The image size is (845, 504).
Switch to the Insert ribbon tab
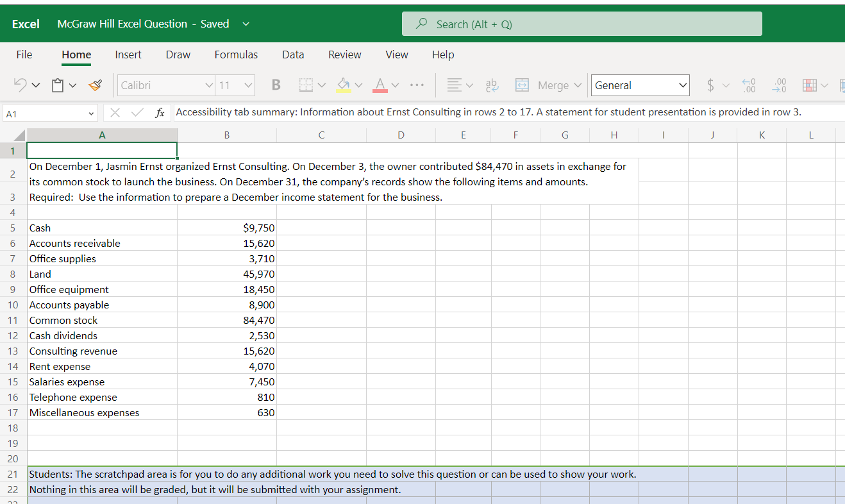point(128,55)
